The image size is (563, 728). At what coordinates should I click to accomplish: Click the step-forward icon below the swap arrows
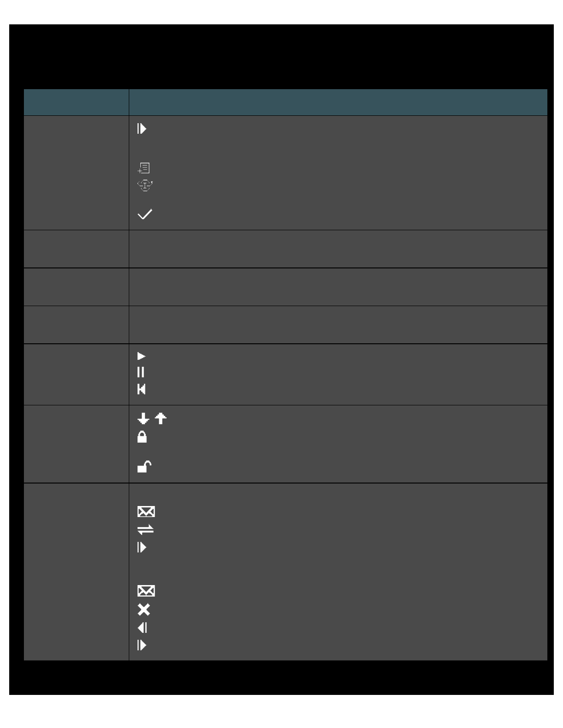pyautogui.click(x=142, y=547)
